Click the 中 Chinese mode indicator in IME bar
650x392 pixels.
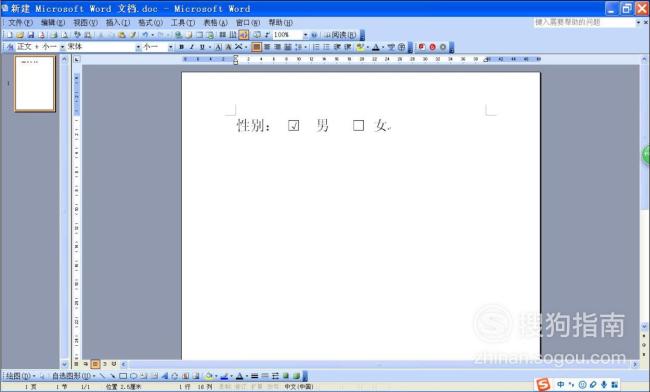click(560, 385)
